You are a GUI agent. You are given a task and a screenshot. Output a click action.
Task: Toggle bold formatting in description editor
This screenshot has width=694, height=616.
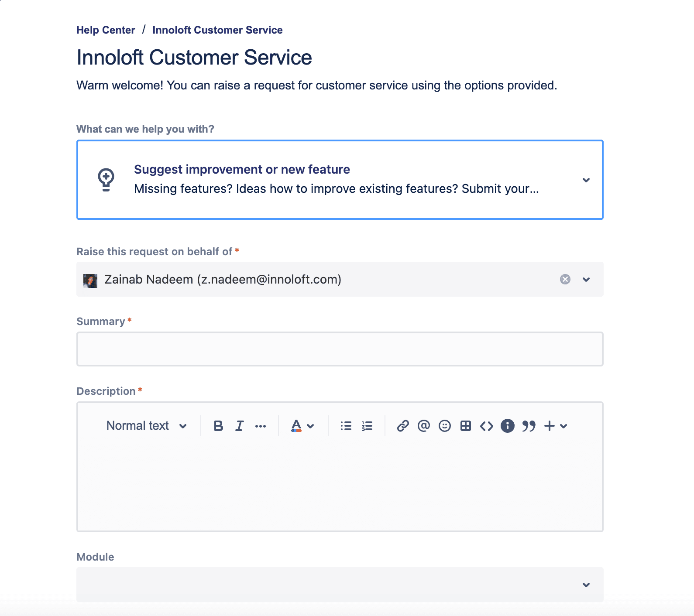click(x=218, y=426)
